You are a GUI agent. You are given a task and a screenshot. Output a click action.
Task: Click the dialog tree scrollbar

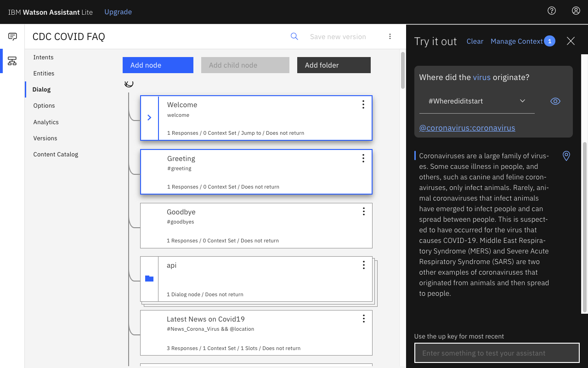pyautogui.click(x=403, y=70)
